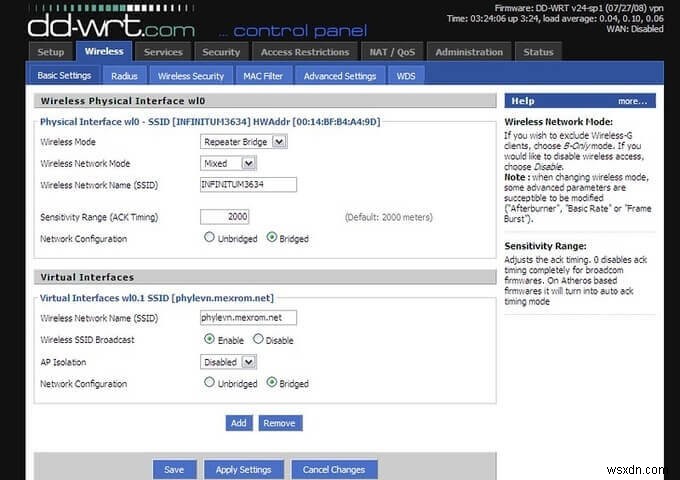Open the Help more... link
Image resolution: width=680 pixels, height=480 pixels.
[632, 101]
